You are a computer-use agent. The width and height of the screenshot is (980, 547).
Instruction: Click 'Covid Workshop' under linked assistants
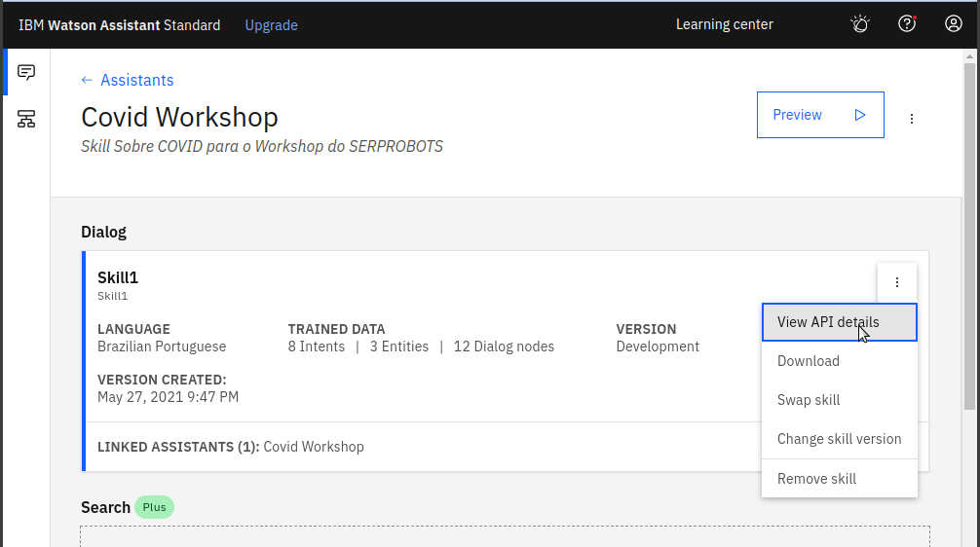pos(314,447)
